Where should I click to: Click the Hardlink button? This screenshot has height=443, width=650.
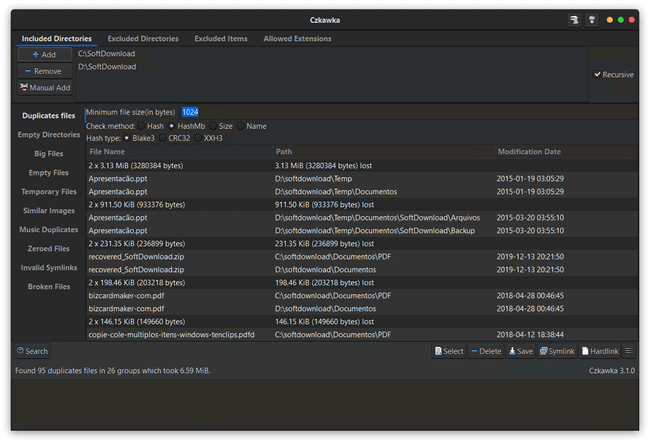600,351
